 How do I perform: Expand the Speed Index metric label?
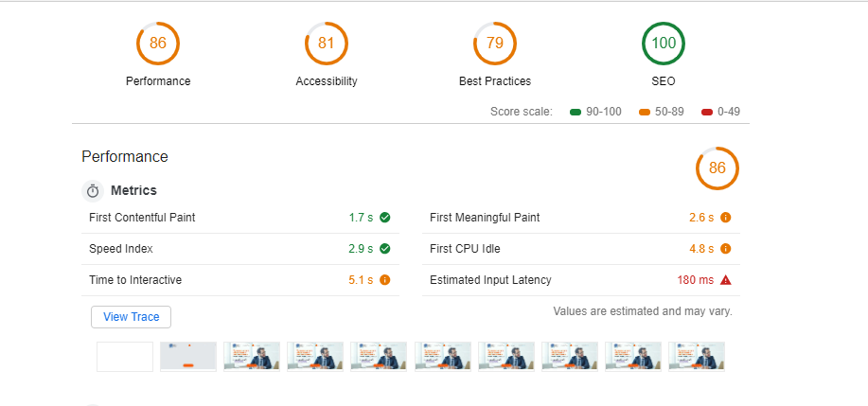tap(121, 249)
